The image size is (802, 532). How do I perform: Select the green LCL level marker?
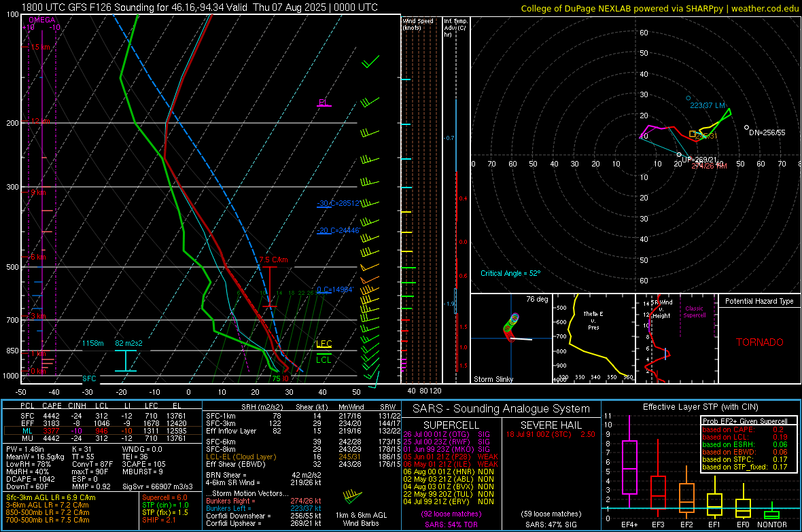point(324,357)
